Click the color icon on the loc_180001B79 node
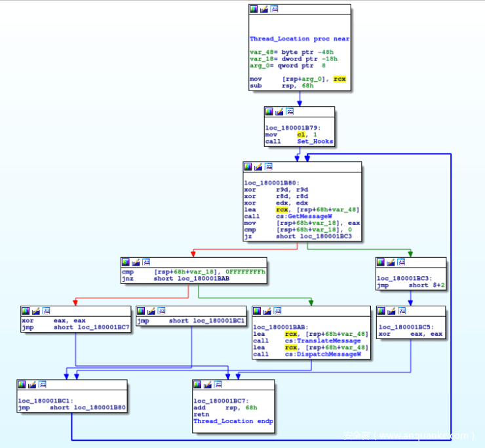 pos(269,112)
